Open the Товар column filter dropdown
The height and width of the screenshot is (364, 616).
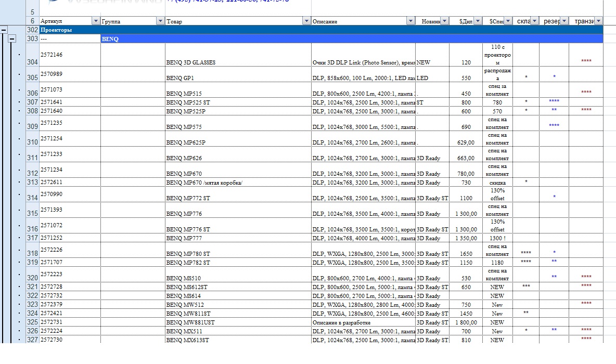click(x=306, y=21)
